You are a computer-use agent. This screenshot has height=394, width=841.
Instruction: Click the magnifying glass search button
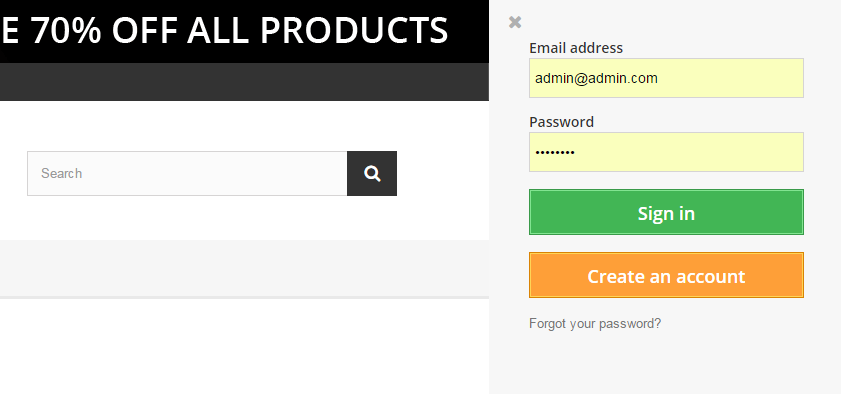[372, 174]
